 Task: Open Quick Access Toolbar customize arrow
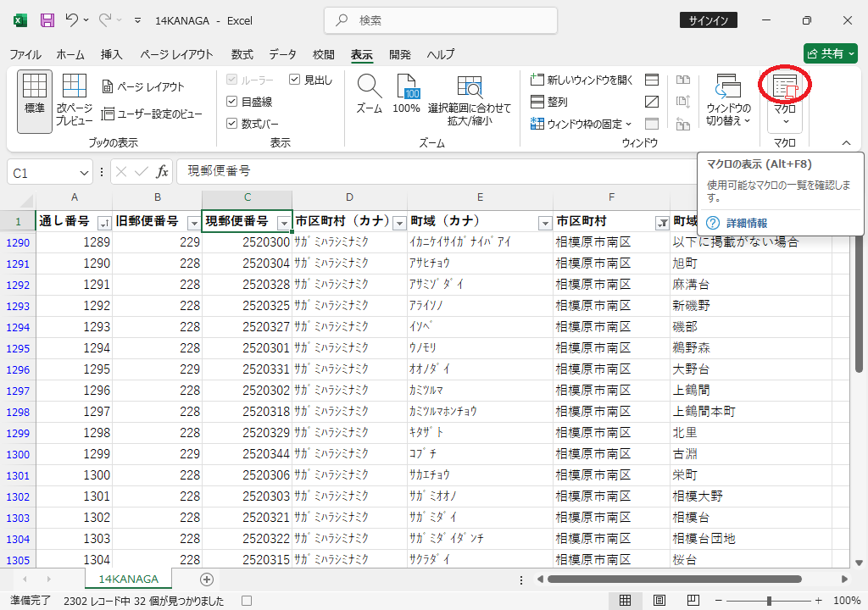tap(137, 20)
